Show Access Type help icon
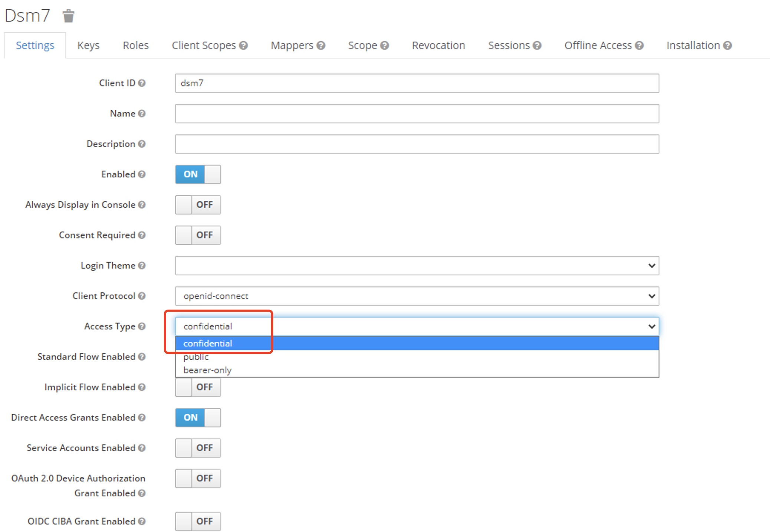Viewport: 770px width, 532px height. click(142, 326)
